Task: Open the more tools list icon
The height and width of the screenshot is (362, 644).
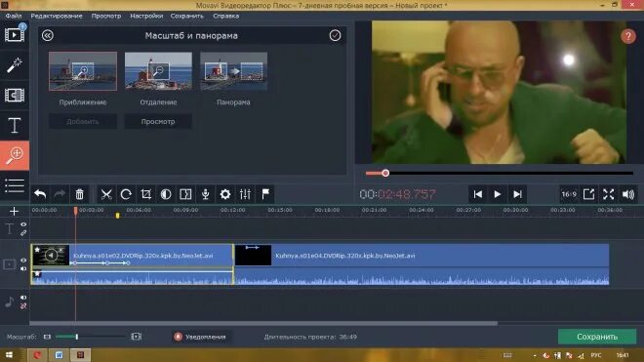Action: [x=15, y=185]
